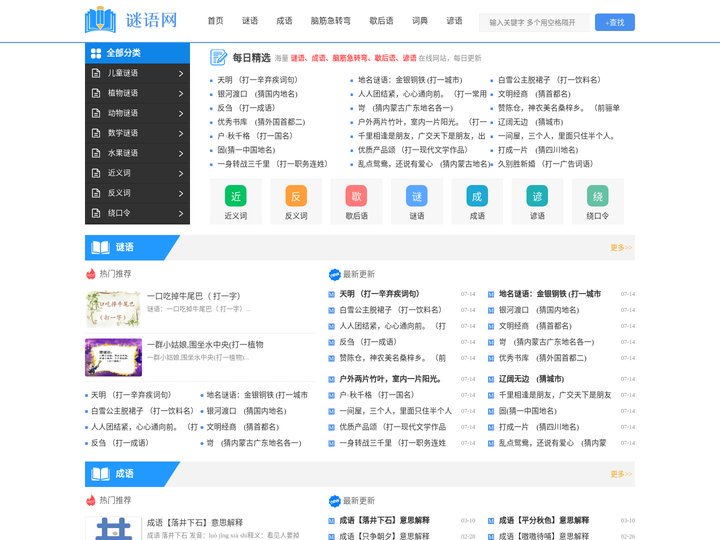Viewport: 720px width, 540px height.
Task: Open the 一口吃掉牛尾巴 riddle thumbnail
Action: (x=113, y=309)
